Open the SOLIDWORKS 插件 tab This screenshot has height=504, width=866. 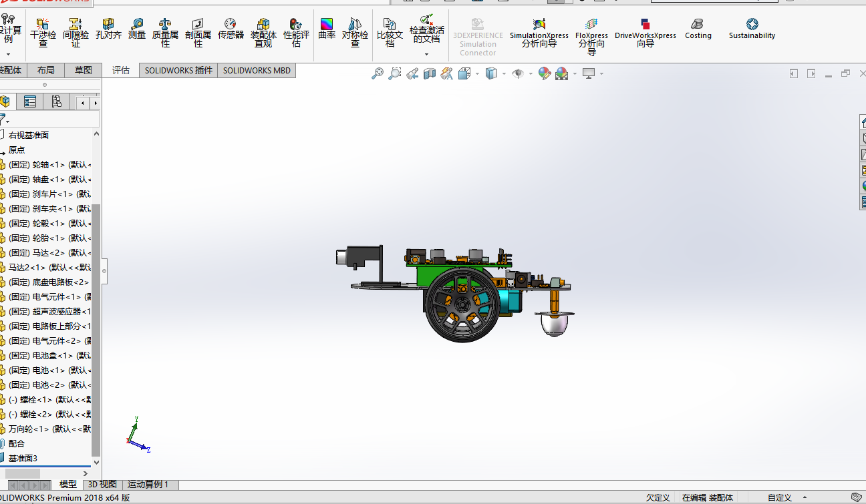(x=178, y=70)
